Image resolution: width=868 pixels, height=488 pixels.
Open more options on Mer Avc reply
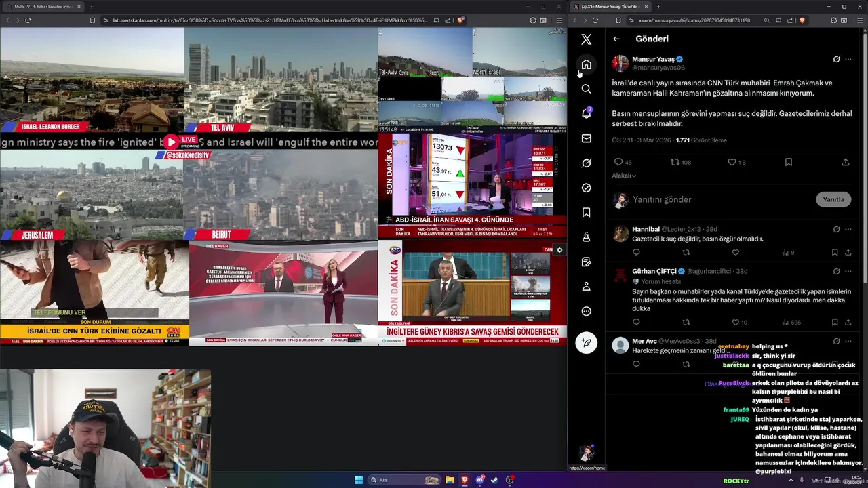pyautogui.click(x=848, y=341)
